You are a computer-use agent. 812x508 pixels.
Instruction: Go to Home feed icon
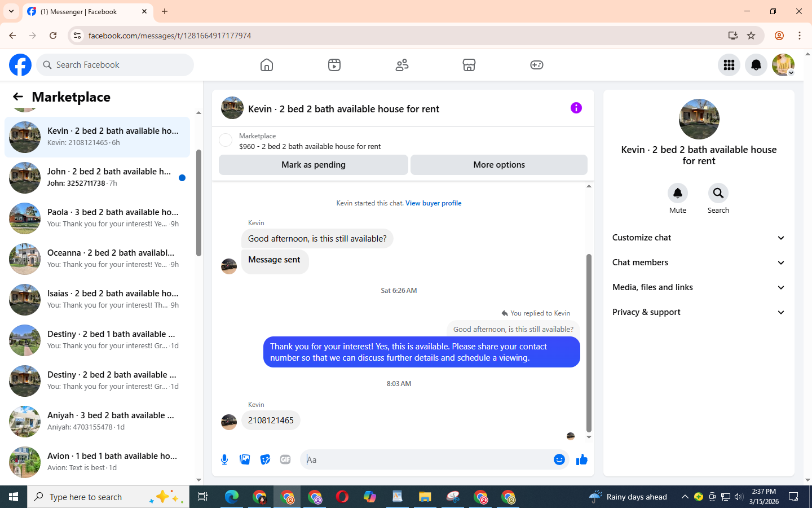(267, 65)
